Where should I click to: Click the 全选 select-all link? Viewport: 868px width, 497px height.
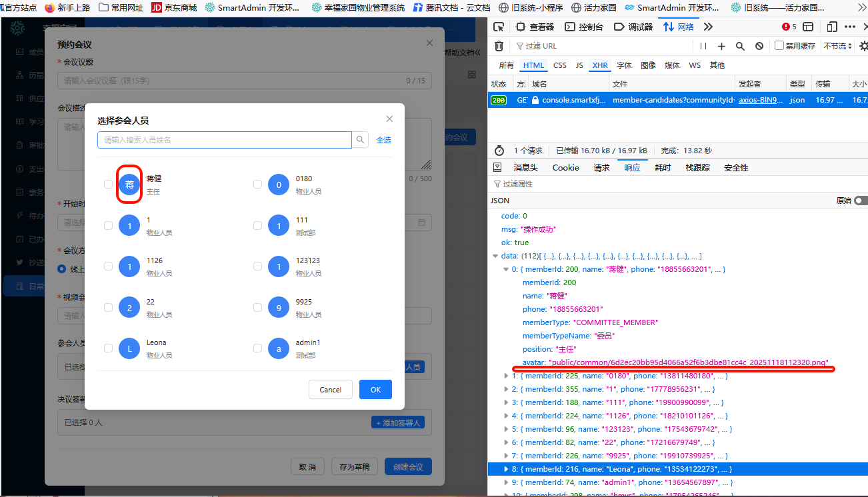pyautogui.click(x=384, y=140)
